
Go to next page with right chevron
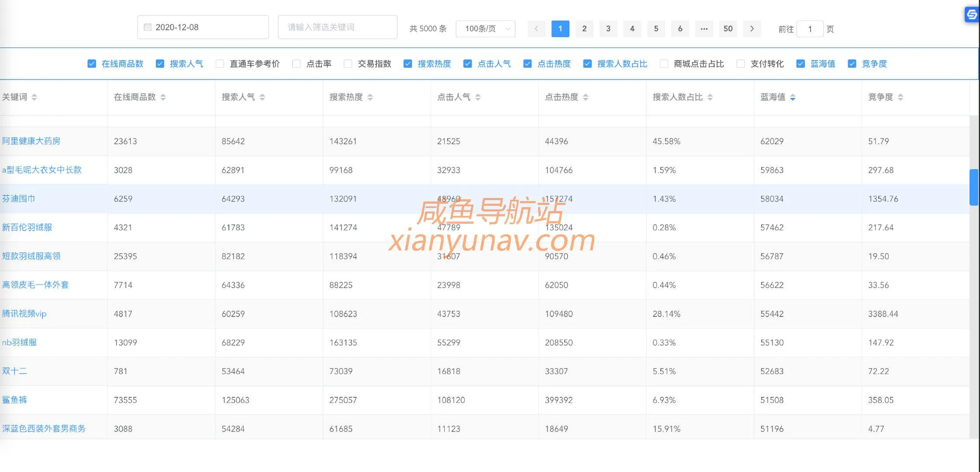(752, 29)
